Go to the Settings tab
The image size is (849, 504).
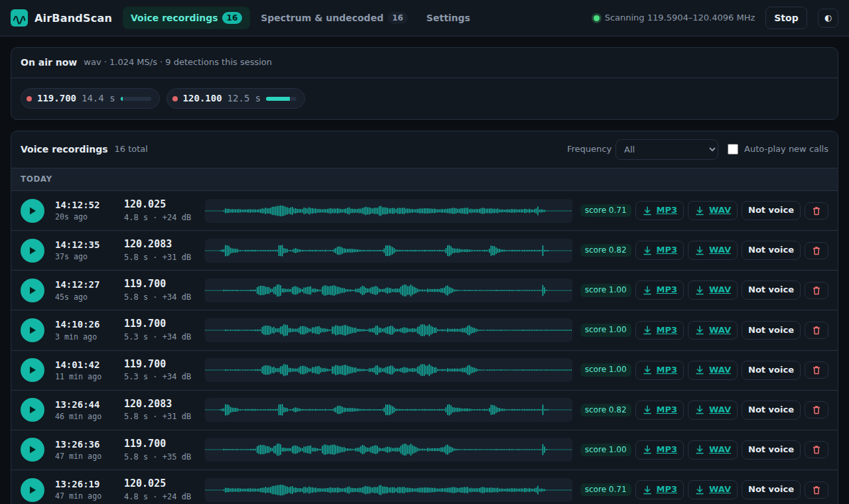(448, 18)
